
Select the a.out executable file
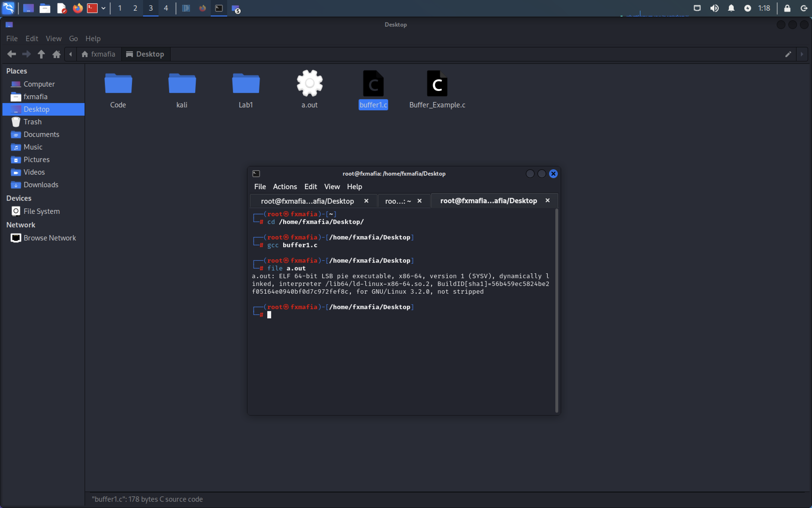(309, 89)
